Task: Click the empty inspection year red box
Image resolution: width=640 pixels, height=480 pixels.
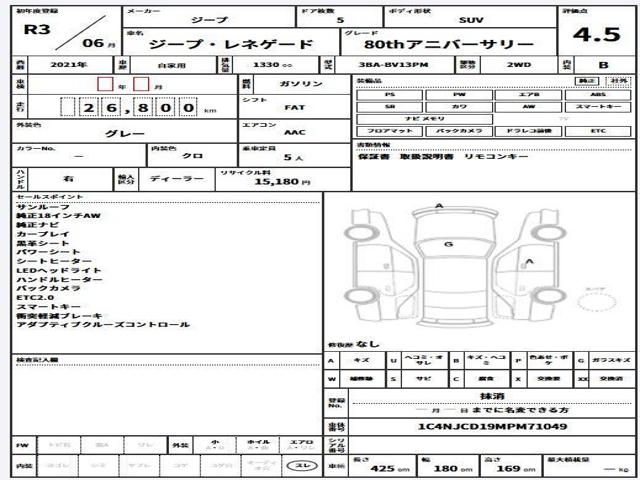Action: click(105, 84)
